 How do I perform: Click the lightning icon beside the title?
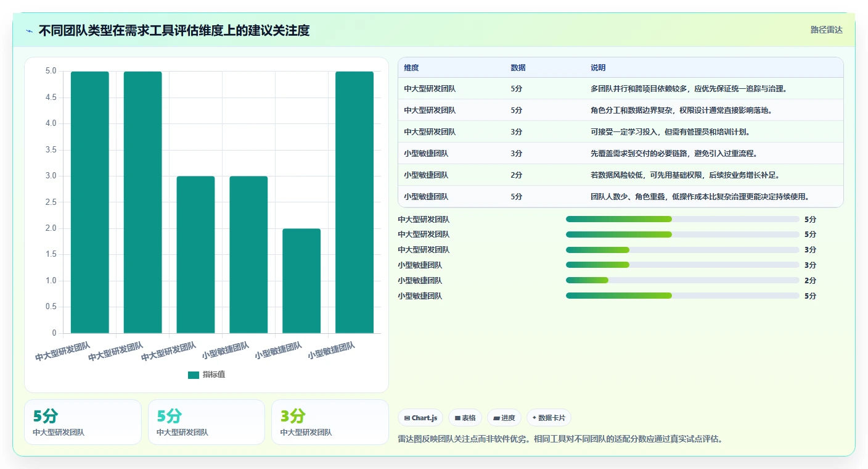(29, 30)
